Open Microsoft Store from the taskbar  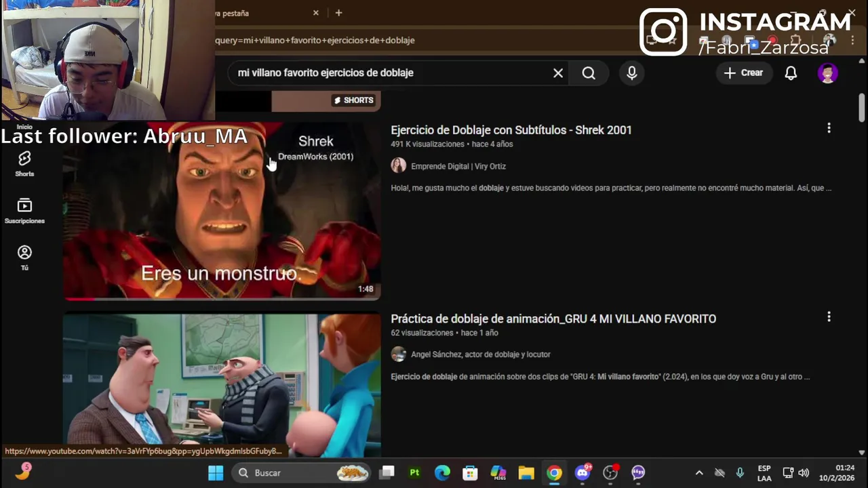[x=470, y=472]
